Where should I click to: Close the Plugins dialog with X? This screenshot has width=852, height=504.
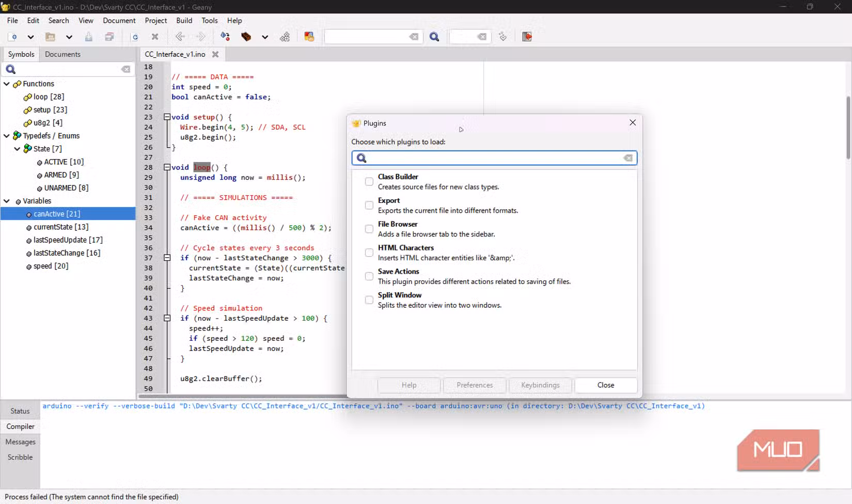[633, 123]
